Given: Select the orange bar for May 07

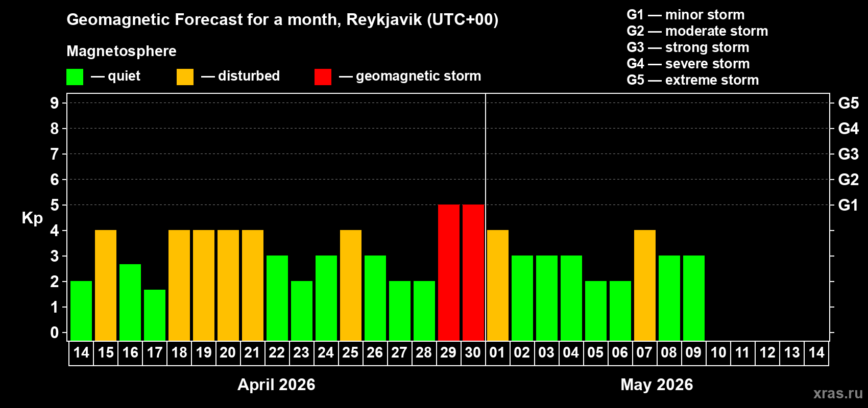Looking at the screenshot, I should coord(645,285).
